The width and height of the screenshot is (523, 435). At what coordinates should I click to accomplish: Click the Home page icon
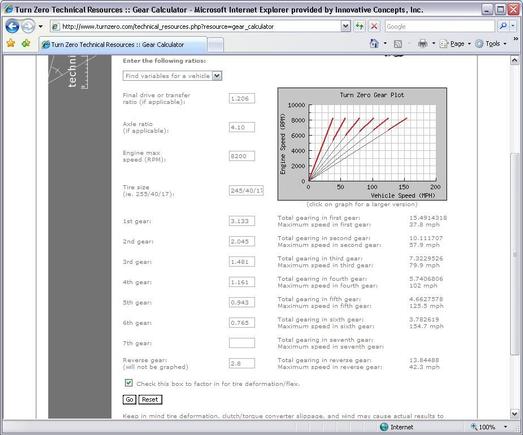tap(374, 43)
